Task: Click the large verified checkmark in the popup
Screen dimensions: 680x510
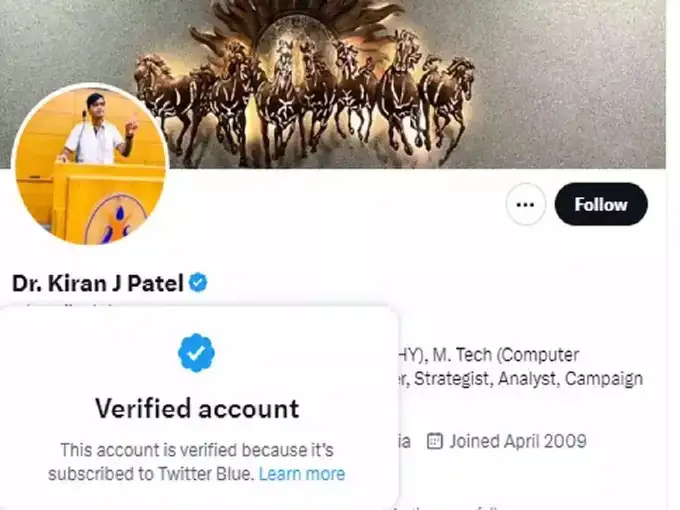Action: pyautogui.click(x=197, y=353)
